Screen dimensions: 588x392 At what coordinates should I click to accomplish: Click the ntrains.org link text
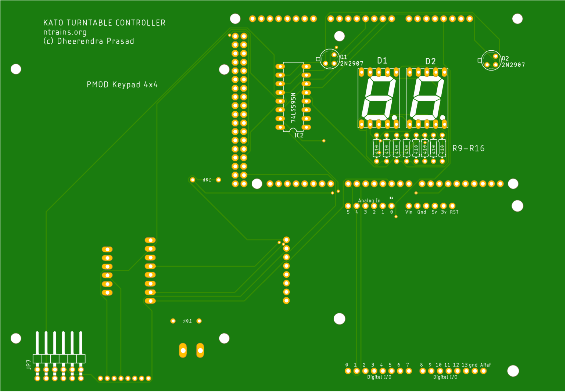(x=64, y=32)
